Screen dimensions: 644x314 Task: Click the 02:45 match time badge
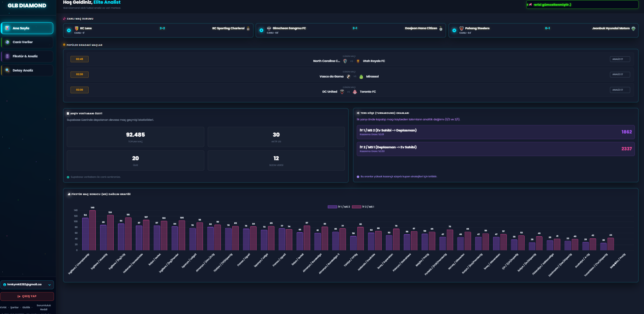[x=80, y=59]
